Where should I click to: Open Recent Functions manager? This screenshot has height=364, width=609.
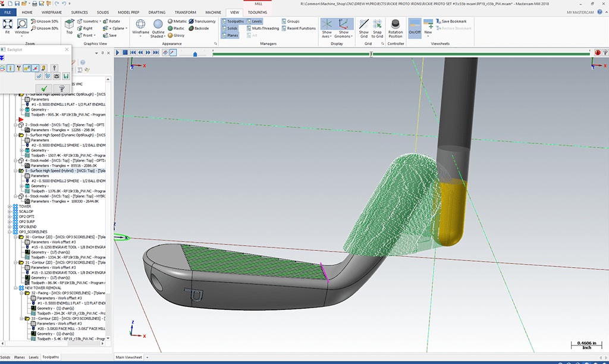tap(299, 29)
